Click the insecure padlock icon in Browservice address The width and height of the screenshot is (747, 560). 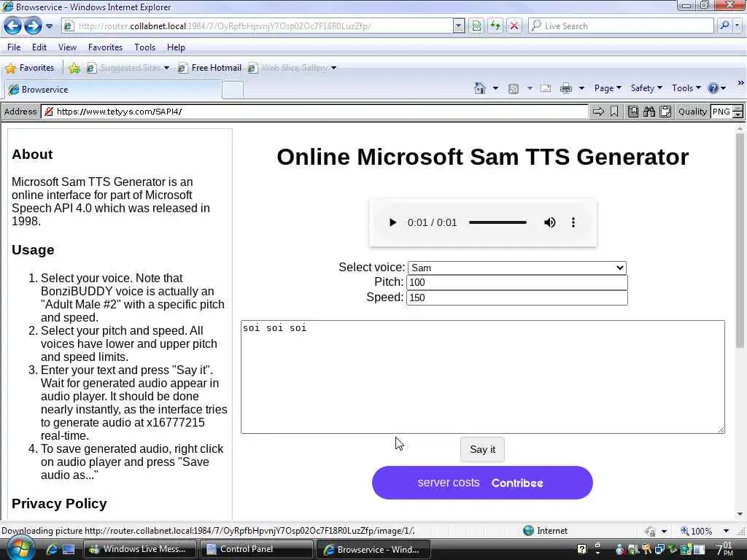[48, 112]
